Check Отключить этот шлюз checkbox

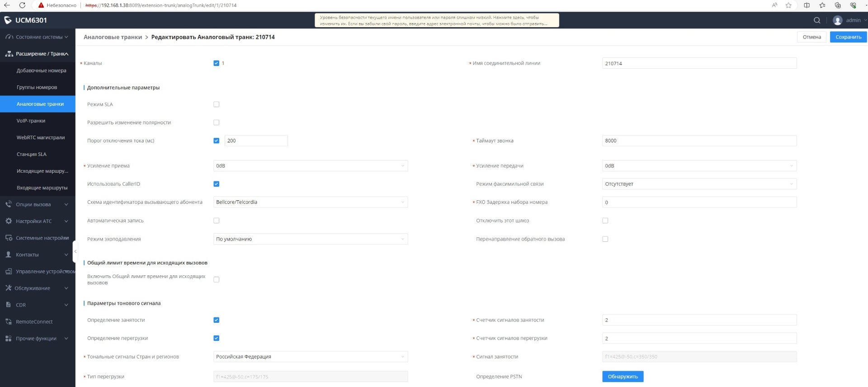point(605,221)
